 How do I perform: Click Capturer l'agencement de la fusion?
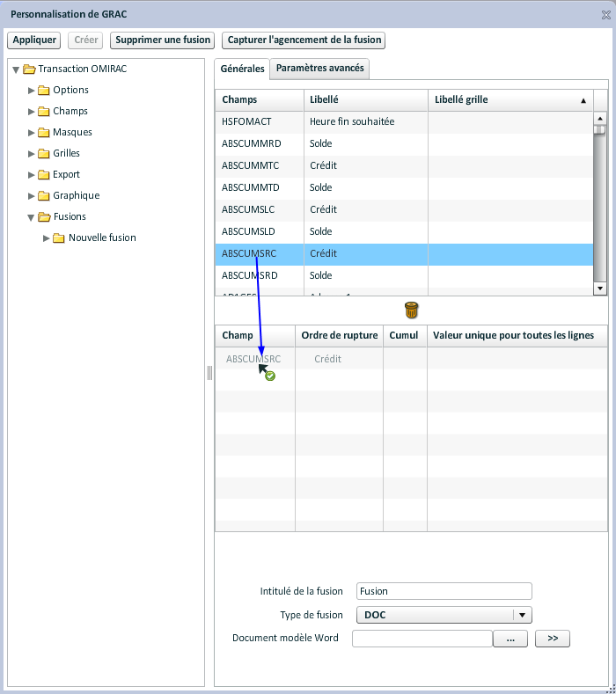pyautogui.click(x=303, y=40)
